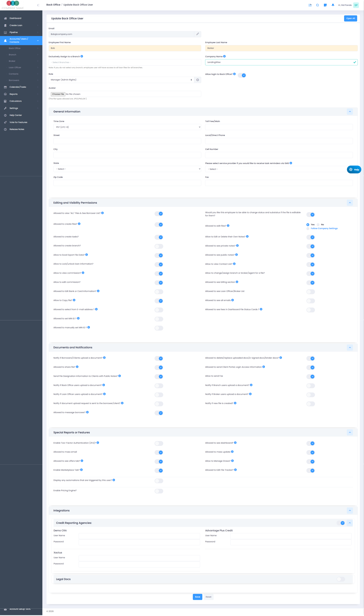Image resolution: width=364 pixels, height=616 pixels.
Task: Open Reports in the sidebar menu
Action: coord(14,94)
